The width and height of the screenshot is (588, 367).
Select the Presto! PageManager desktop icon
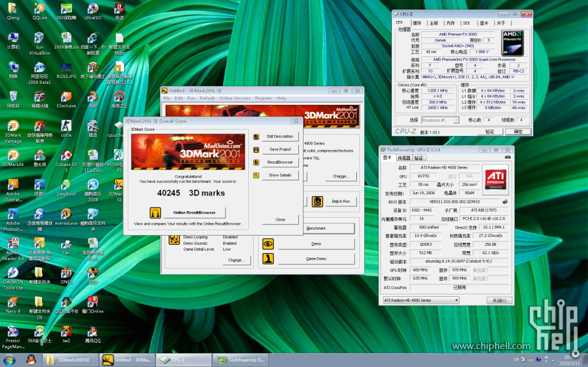click(x=13, y=338)
